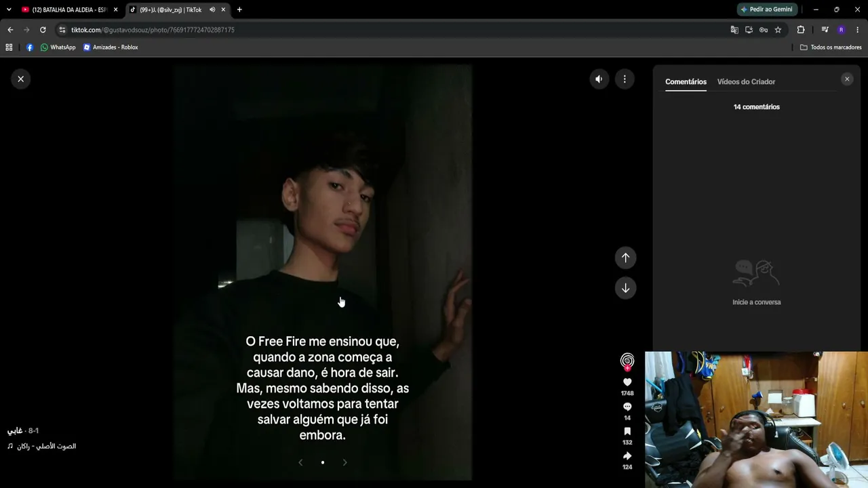Go back to the previous page

click(x=10, y=30)
